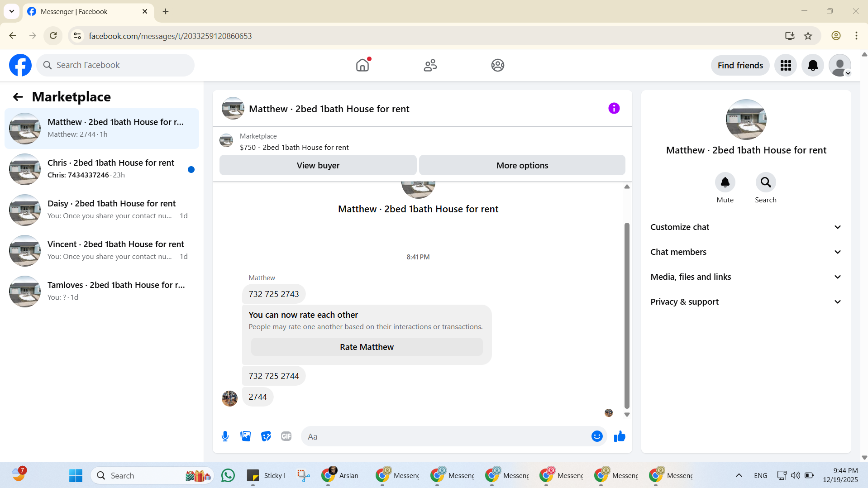Click the browser address bar URL
The height and width of the screenshot is (488, 868).
point(170,36)
